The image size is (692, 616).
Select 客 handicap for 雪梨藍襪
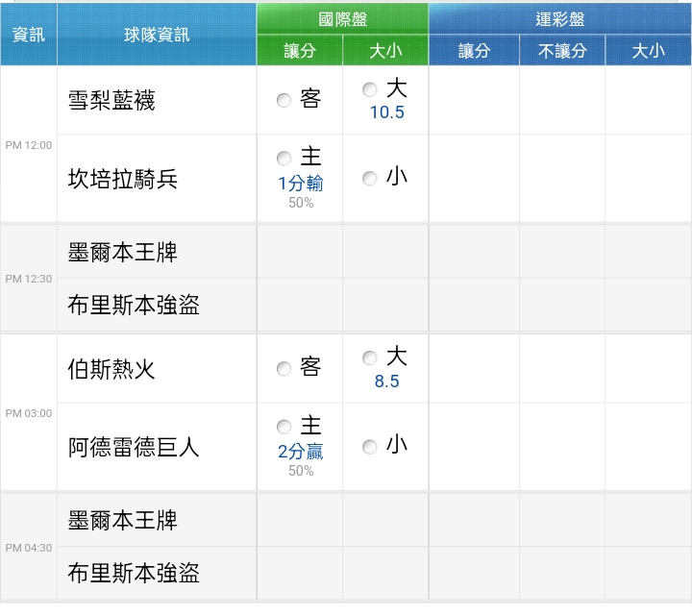point(284,100)
